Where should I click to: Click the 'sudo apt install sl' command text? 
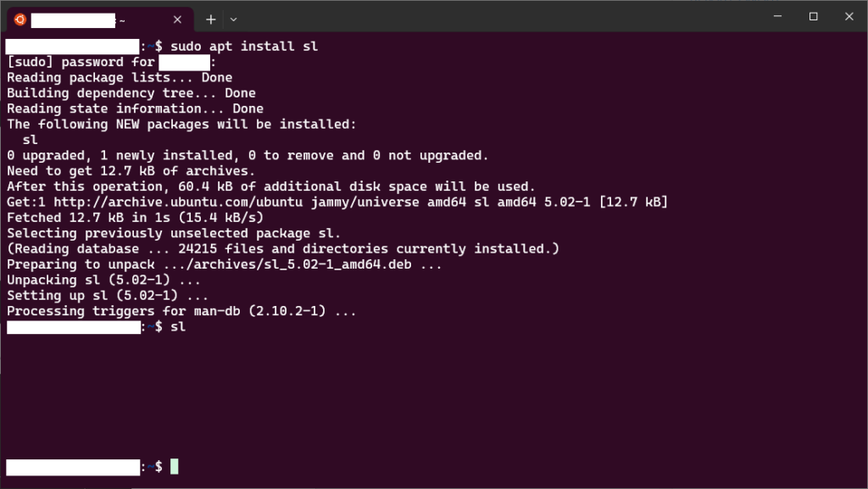(244, 47)
